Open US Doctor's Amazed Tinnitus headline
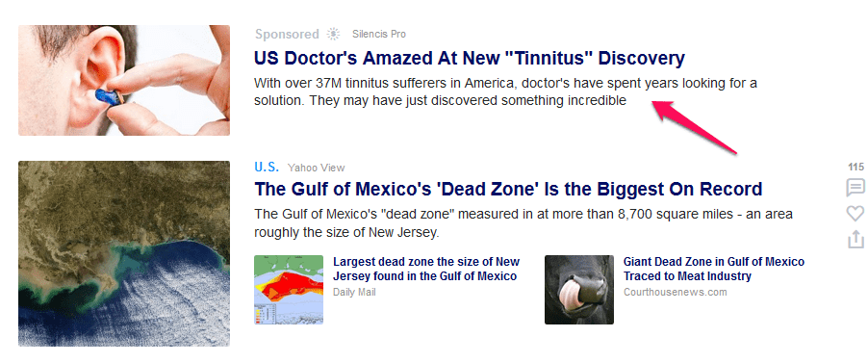 470,58
